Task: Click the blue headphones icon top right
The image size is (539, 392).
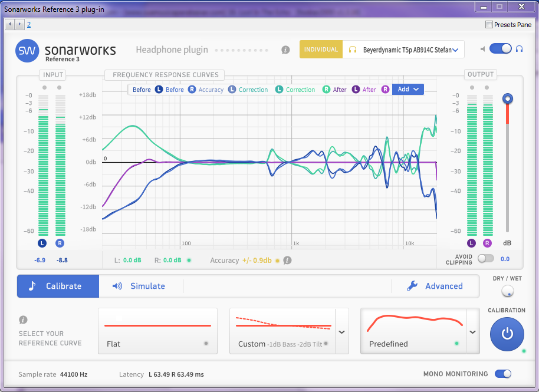Action: 520,49
